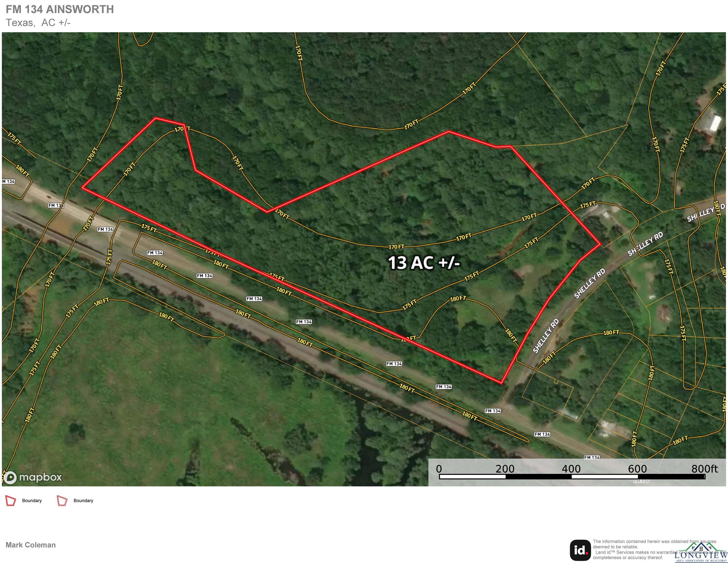Click the 400 mark on scale bar
This screenshot has width=728, height=563.
[x=571, y=469]
